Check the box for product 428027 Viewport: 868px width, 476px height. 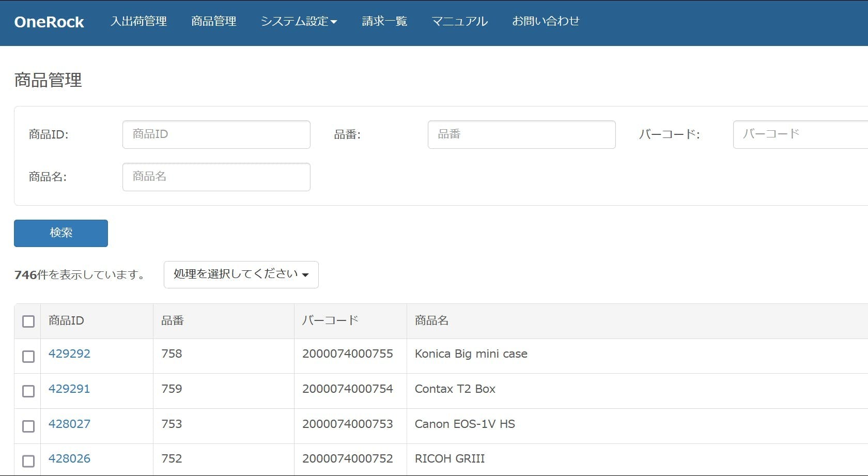coord(28,426)
